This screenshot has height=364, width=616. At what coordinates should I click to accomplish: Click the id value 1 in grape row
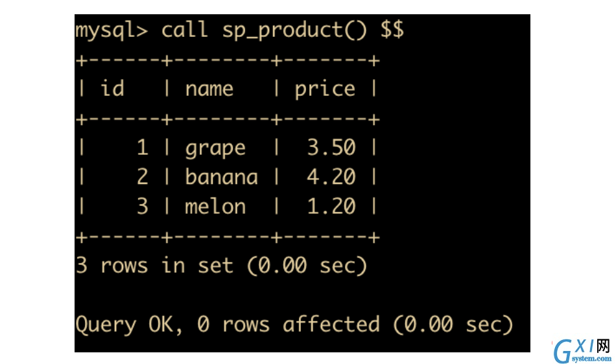143,148
